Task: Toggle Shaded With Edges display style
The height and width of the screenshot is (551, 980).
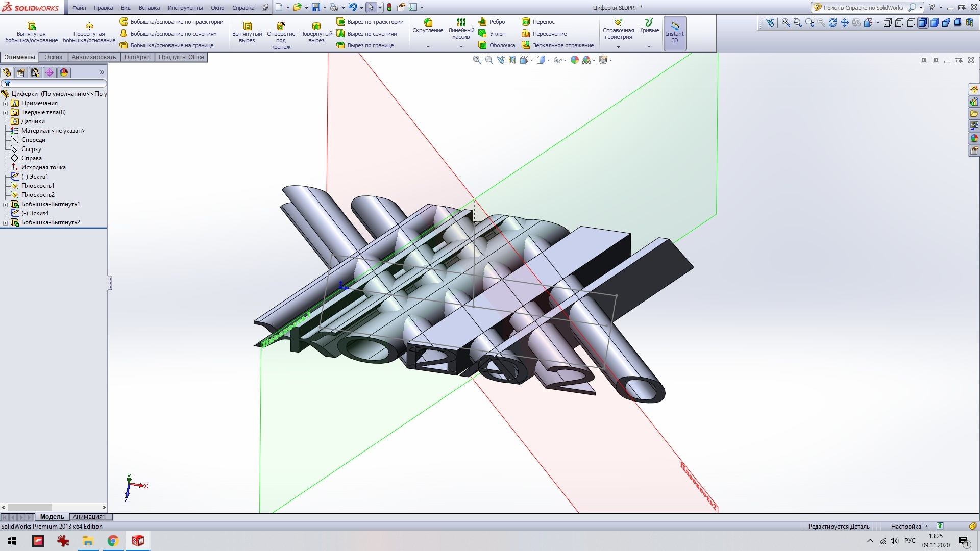Action: [923, 22]
